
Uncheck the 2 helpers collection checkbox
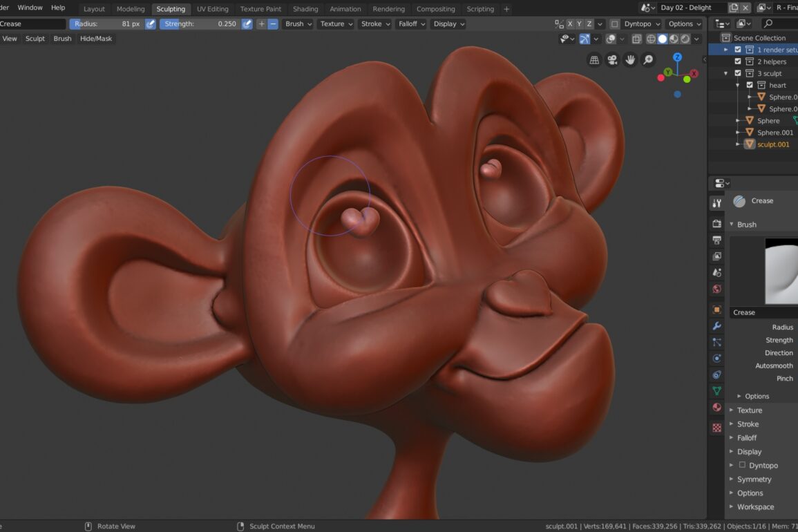click(738, 61)
